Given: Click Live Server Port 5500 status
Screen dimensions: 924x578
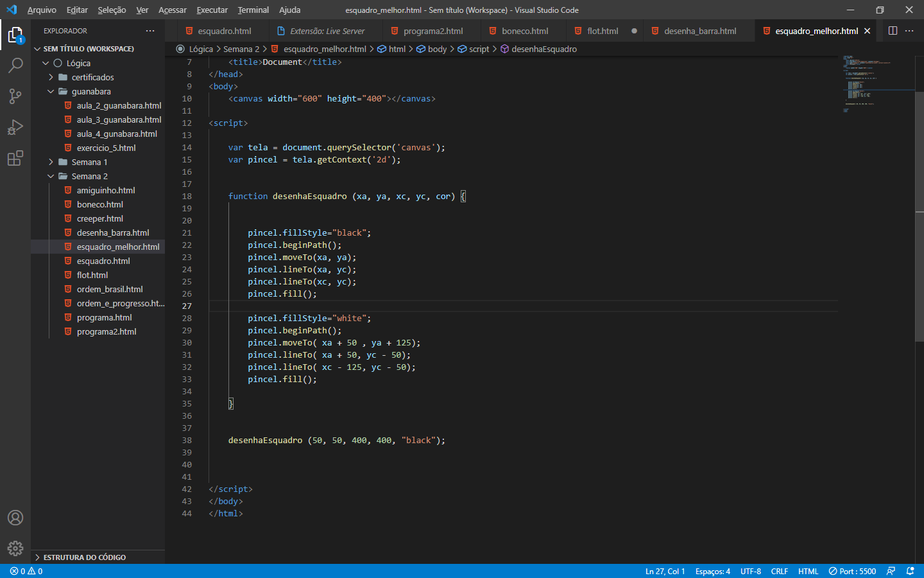Looking at the screenshot, I should (852, 571).
